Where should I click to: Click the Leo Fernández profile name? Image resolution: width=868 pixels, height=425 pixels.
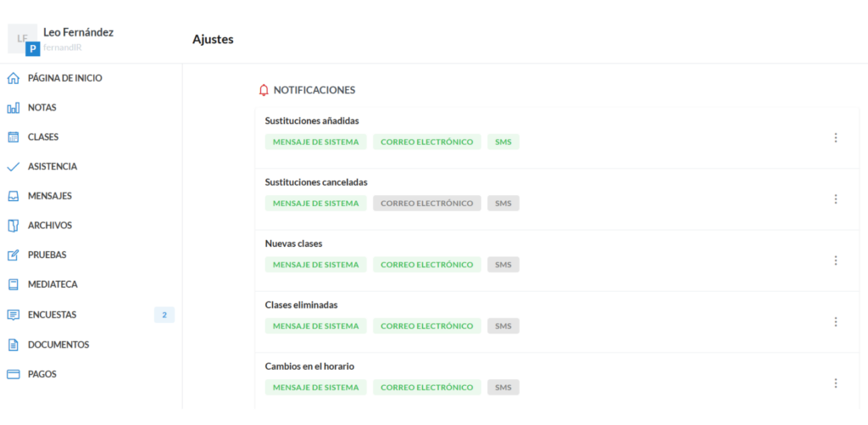[x=78, y=32]
